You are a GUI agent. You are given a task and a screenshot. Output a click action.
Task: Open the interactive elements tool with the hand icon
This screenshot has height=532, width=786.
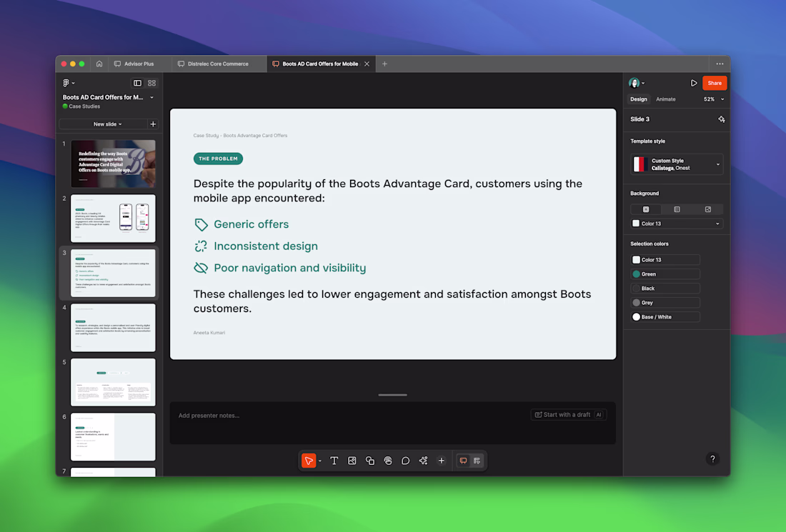pos(388,461)
